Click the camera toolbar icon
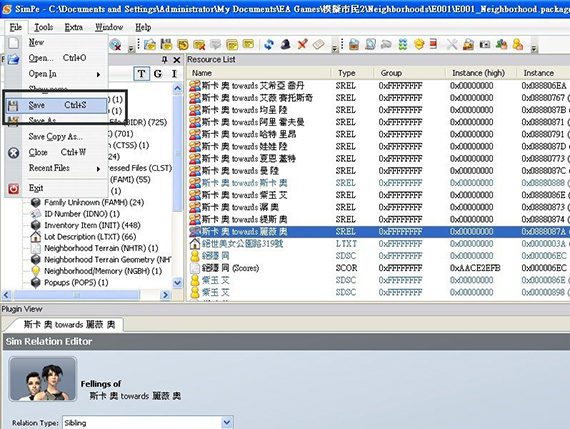The width and height of the screenshot is (570, 429). [x=485, y=45]
